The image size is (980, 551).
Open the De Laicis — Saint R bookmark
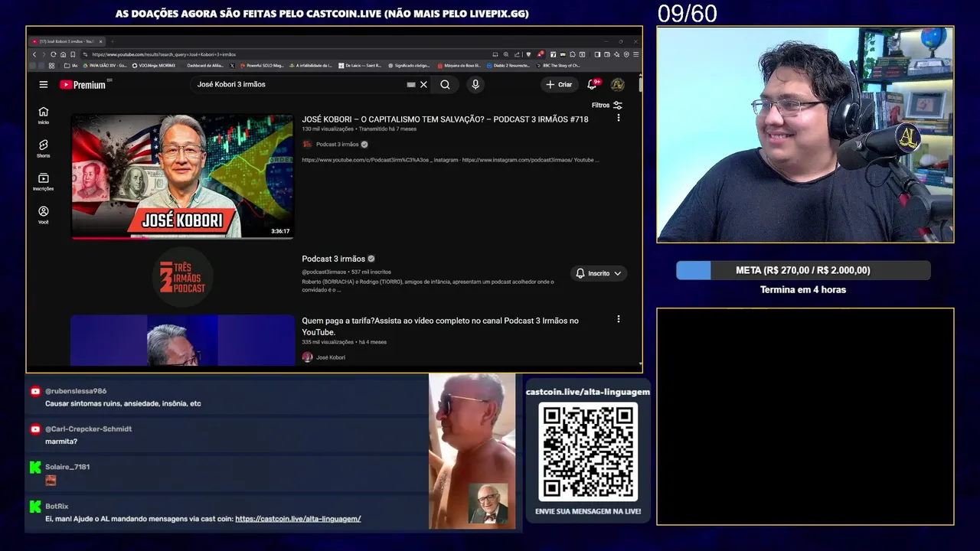359,66
